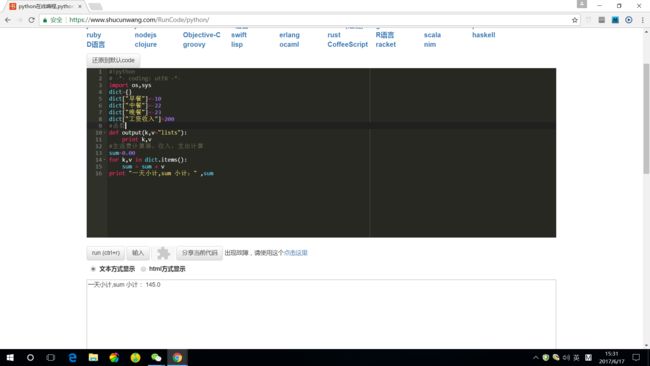Collapse the for loop fold at line 14
Viewport: 650px width, 366px height.
pyautogui.click(x=105, y=160)
